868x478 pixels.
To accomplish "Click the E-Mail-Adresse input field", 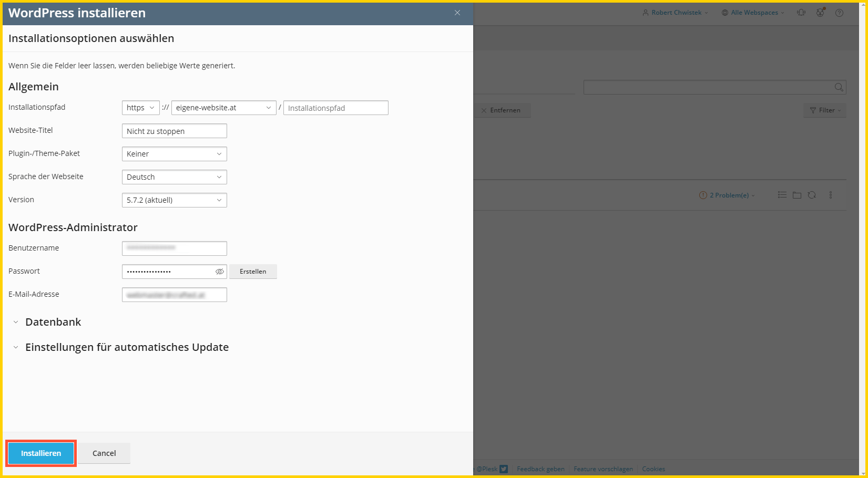I will [x=175, y=295].
